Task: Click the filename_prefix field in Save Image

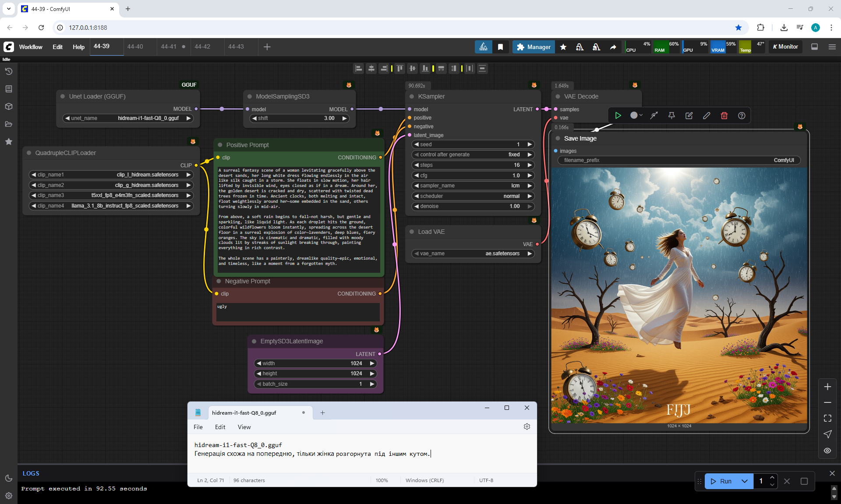Action: coord(678,160)
